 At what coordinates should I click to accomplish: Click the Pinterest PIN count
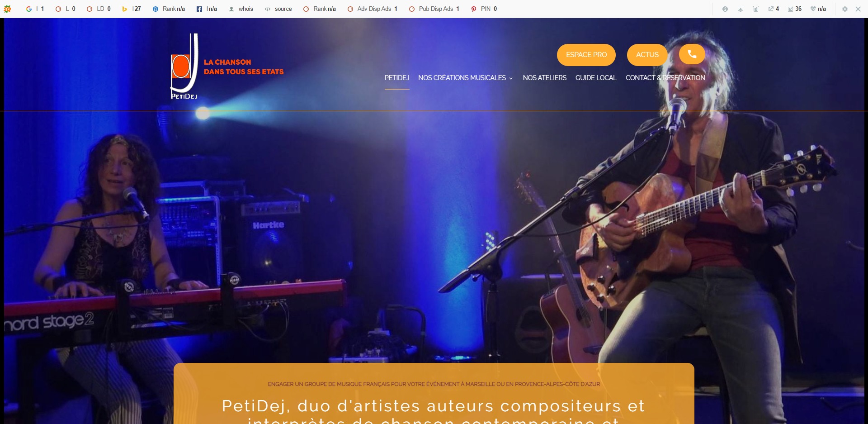point(484,9)
